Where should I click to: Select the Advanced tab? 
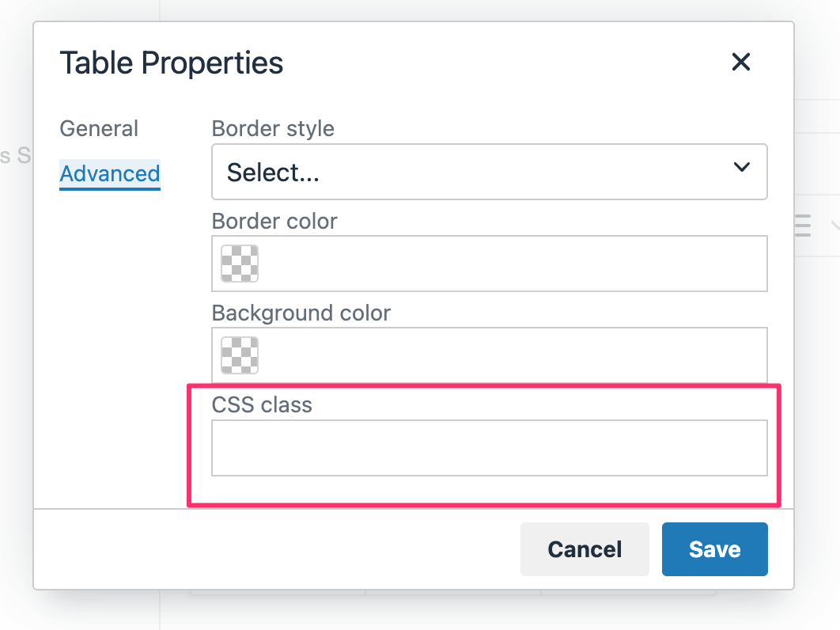coord(110,174)
